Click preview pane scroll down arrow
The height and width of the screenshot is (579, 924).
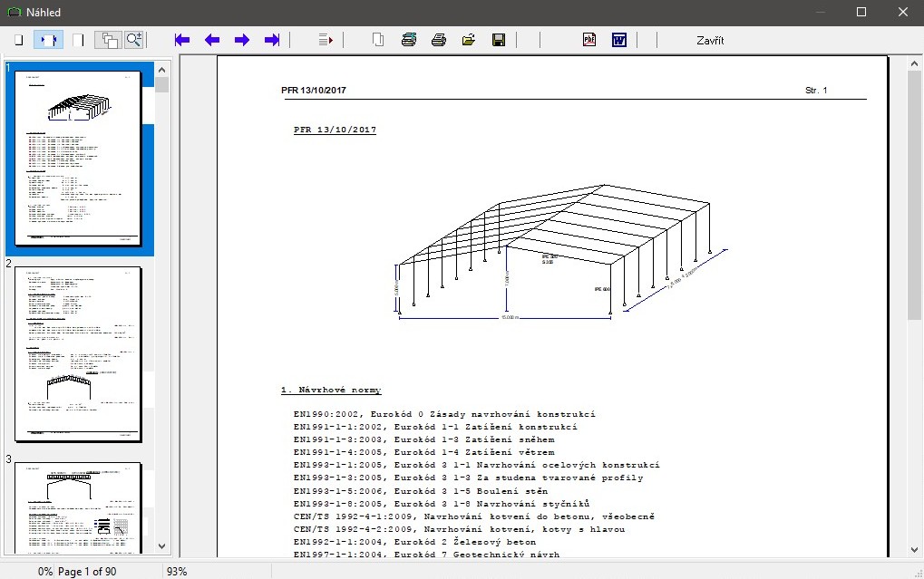click(x=914, y=550)
